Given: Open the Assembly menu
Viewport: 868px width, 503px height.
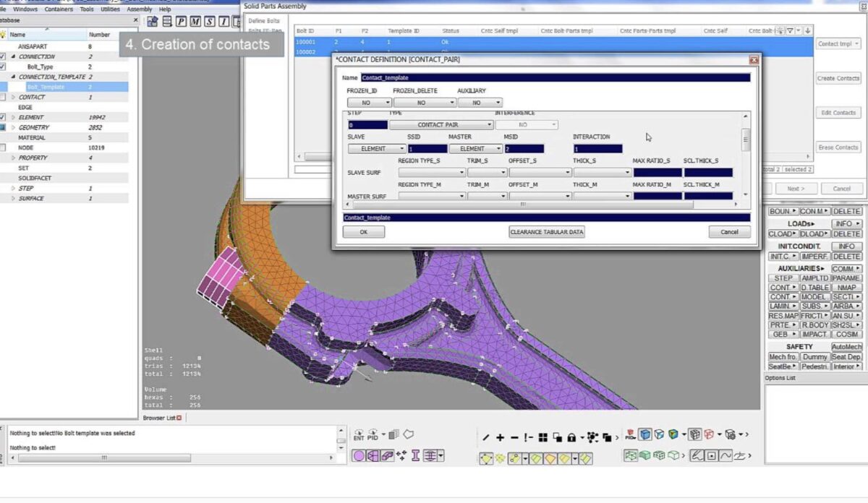Looking at the screenshot, I should click(140, 9).
